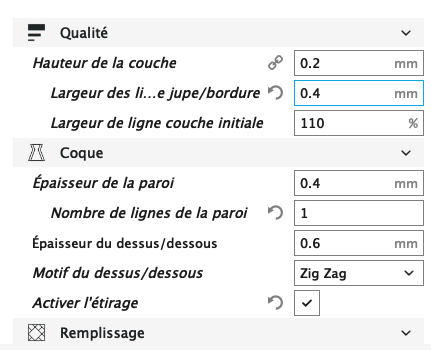Click the Coque shell category icon
This screenshot has height=364, width=431.
[36, 153]
